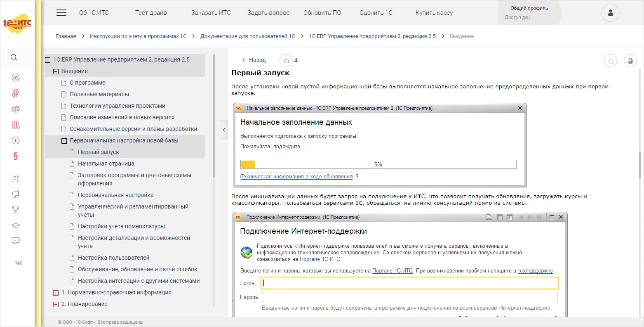Select Начальная страница in the tree
This screenshot has width=644, height=327.
(106, 163)
